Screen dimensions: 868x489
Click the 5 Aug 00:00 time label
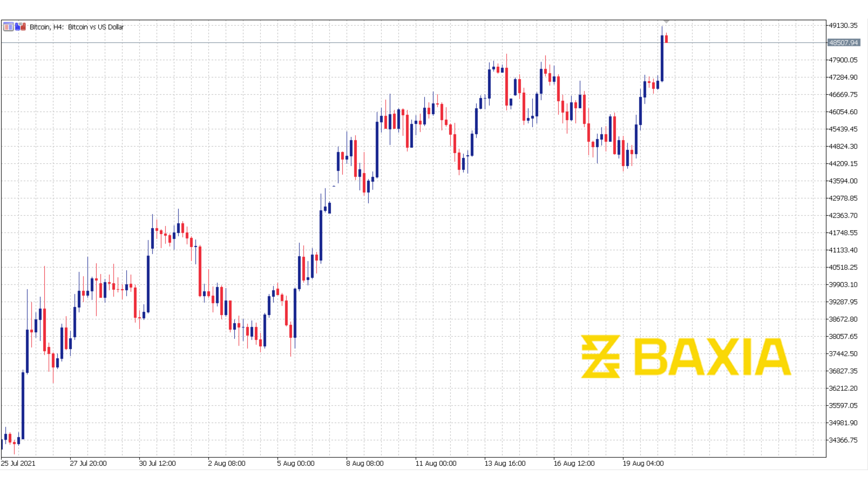296,463
